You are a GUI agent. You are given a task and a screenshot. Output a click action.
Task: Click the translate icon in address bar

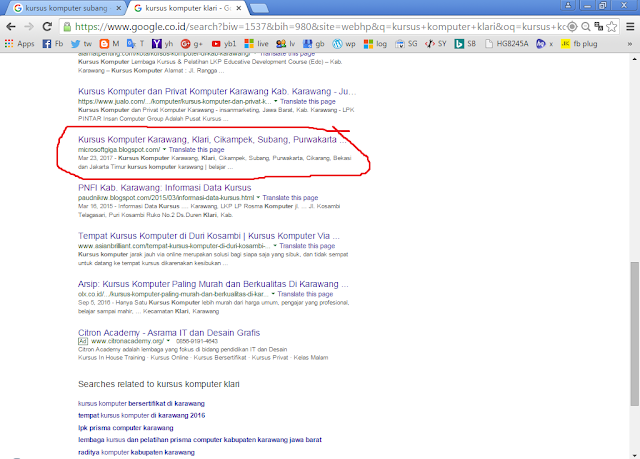[599, 27]
